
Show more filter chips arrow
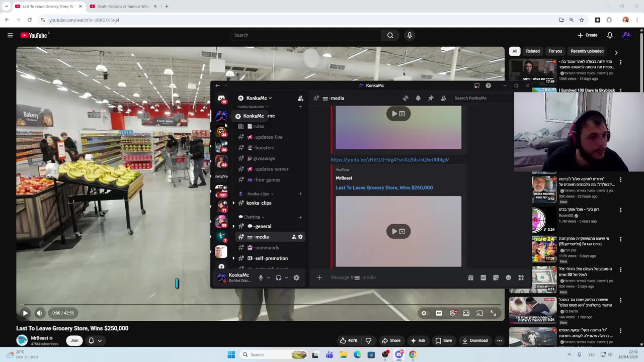(x=616, y=52)
